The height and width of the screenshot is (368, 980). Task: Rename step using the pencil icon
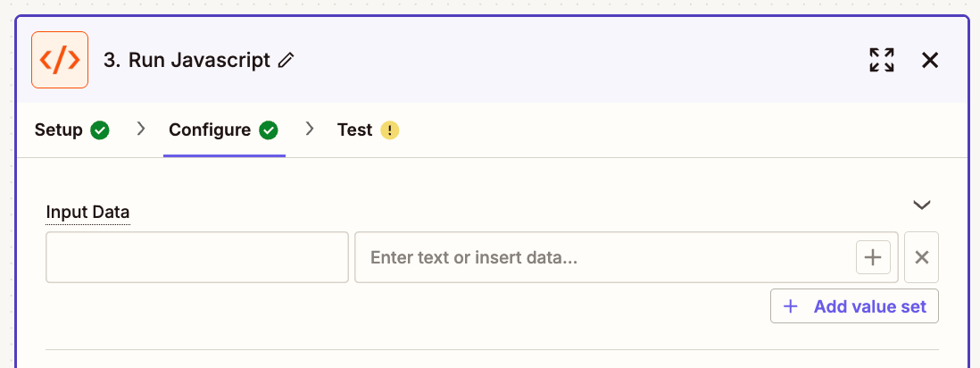tap(286, 60)
